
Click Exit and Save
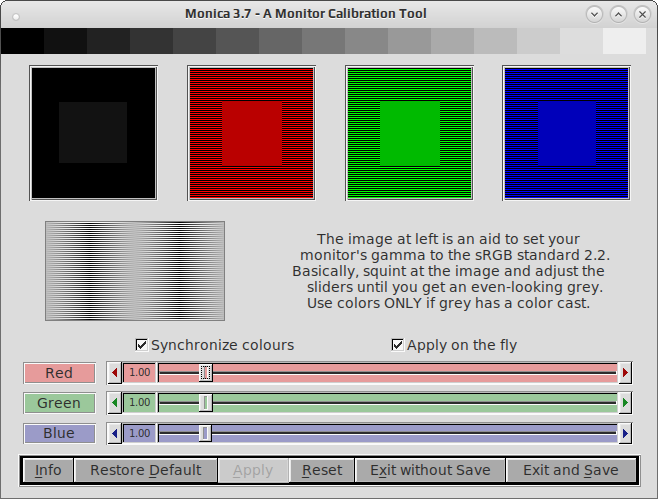tap(571, 470)
